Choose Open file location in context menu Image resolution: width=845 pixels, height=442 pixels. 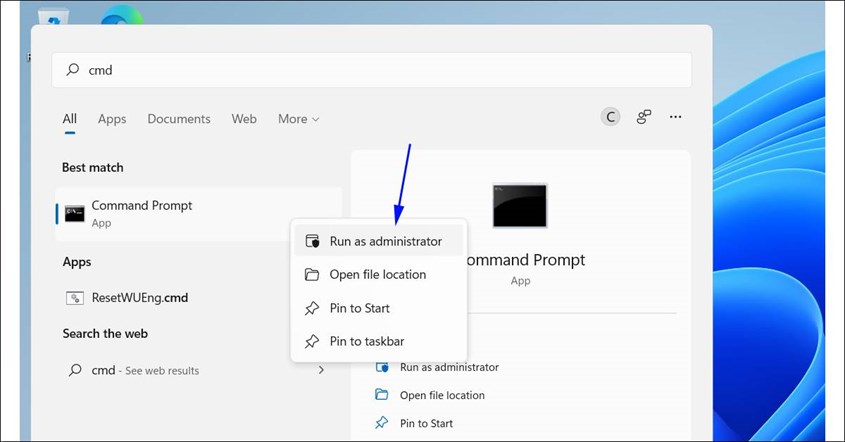coord(378,274)
